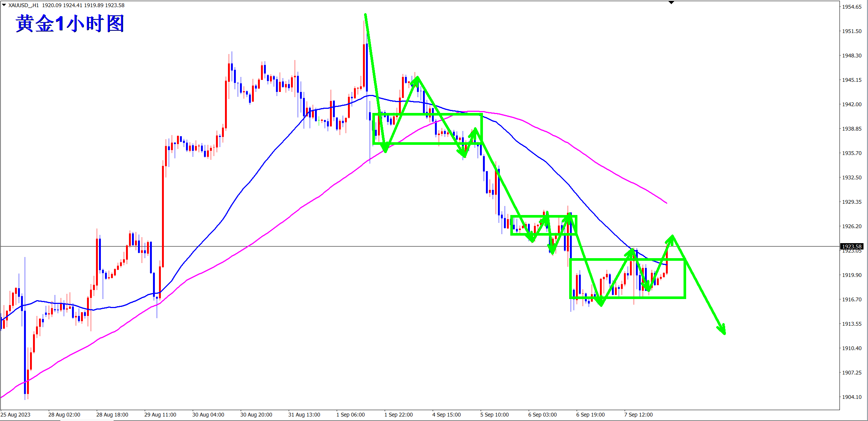Viewport: 868px width, 421px height.
Task: Click the blue moving average line's end
Action: [666, 265]
